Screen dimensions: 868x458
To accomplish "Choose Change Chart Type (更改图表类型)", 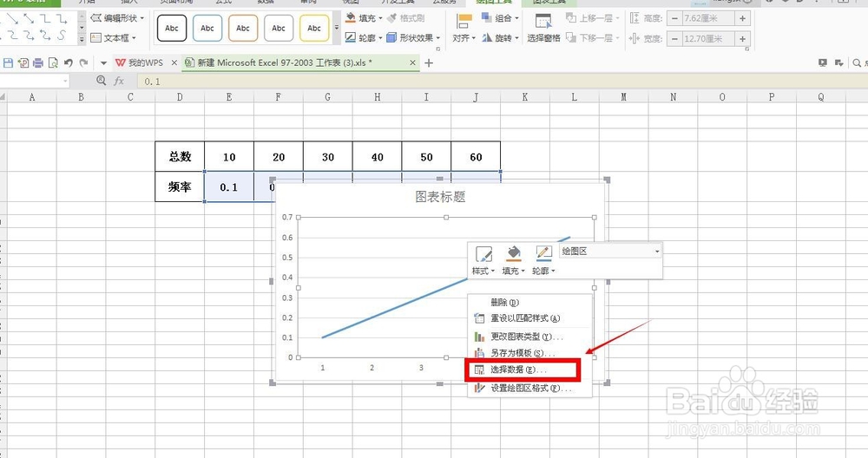I will pyautogui.click(x=529, y=337).
